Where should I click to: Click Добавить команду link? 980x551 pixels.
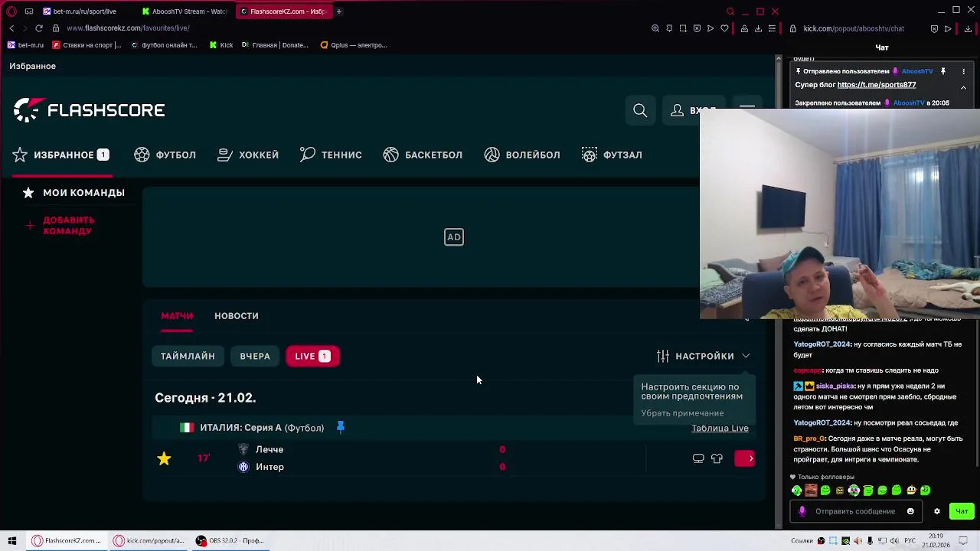coord(60,225)
